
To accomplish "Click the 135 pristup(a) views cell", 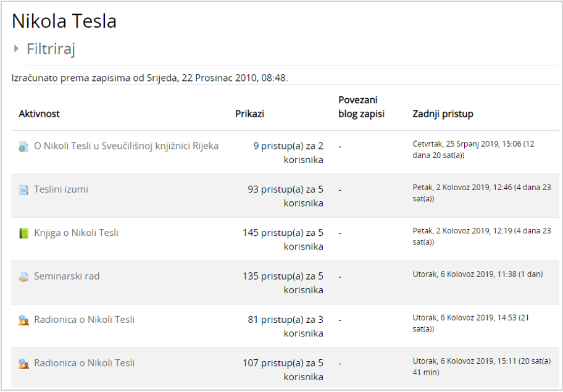I will tap(283, 283).
